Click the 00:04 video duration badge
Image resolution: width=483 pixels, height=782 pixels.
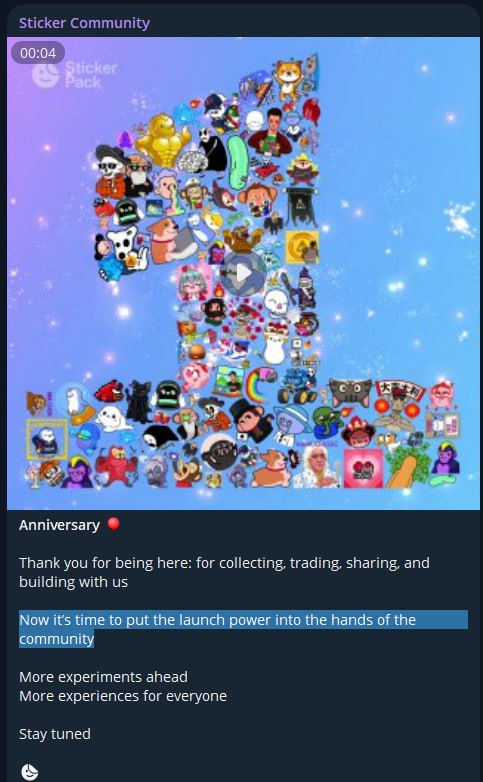38,53
